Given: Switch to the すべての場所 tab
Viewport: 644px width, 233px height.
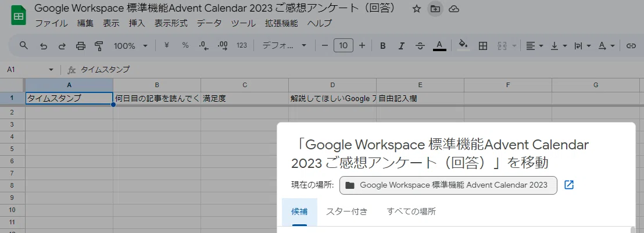Looking at the screenshot, I should tap(411, 212).
